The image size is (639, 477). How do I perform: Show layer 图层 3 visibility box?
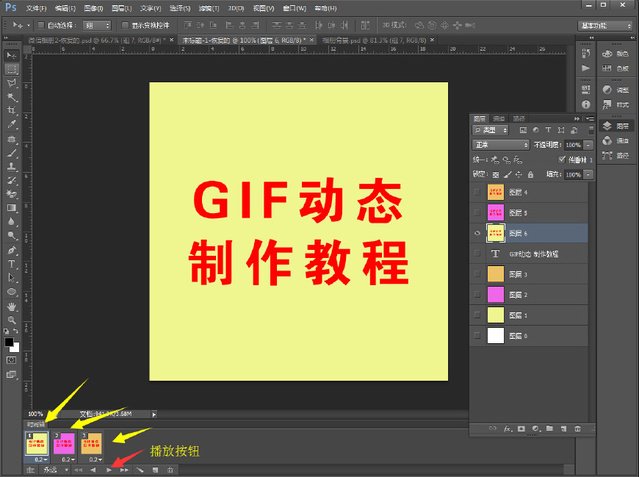tap(477, 274)
